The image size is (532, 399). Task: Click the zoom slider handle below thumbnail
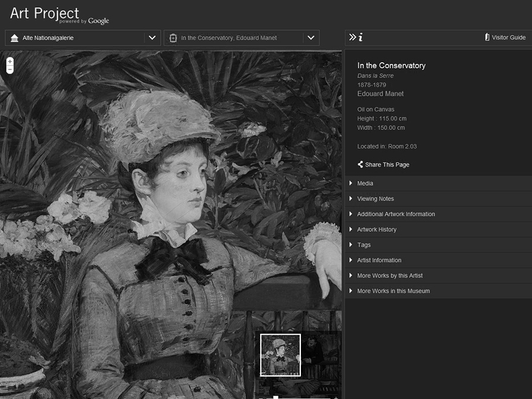pos(275,397)
